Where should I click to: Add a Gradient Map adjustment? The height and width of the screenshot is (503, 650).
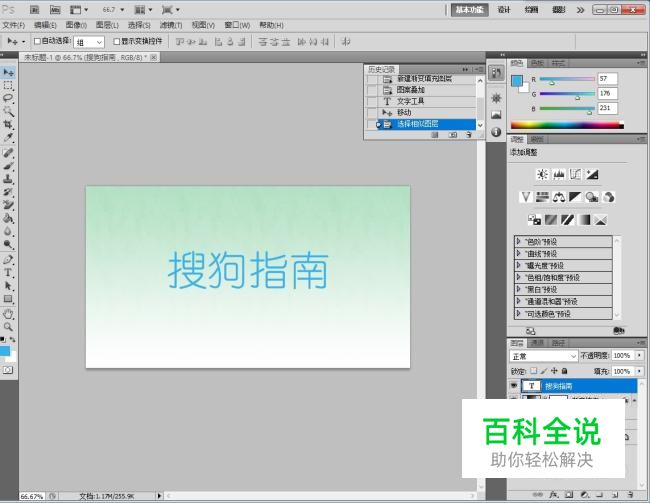coord(585,219)
